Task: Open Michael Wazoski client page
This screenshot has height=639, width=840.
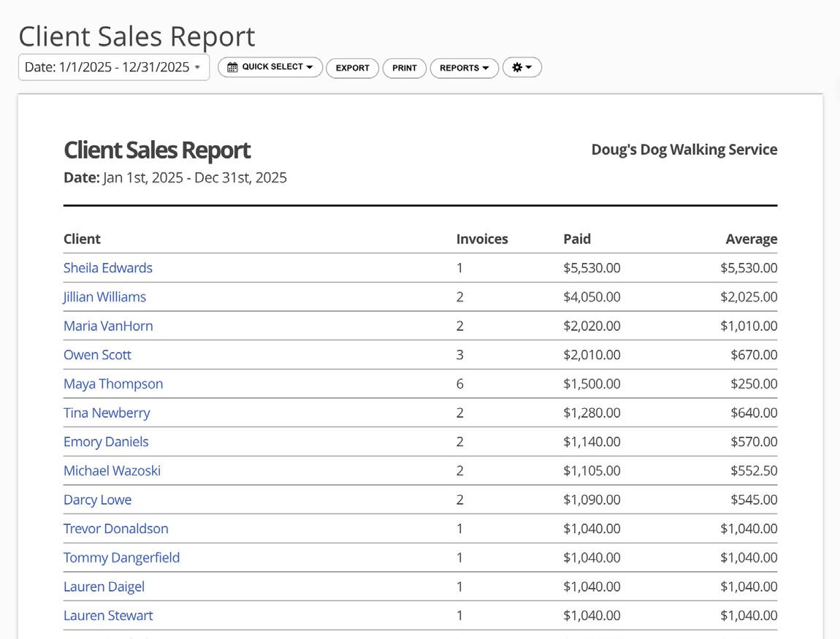Action: pyautogui.click(x=112, y=471)
